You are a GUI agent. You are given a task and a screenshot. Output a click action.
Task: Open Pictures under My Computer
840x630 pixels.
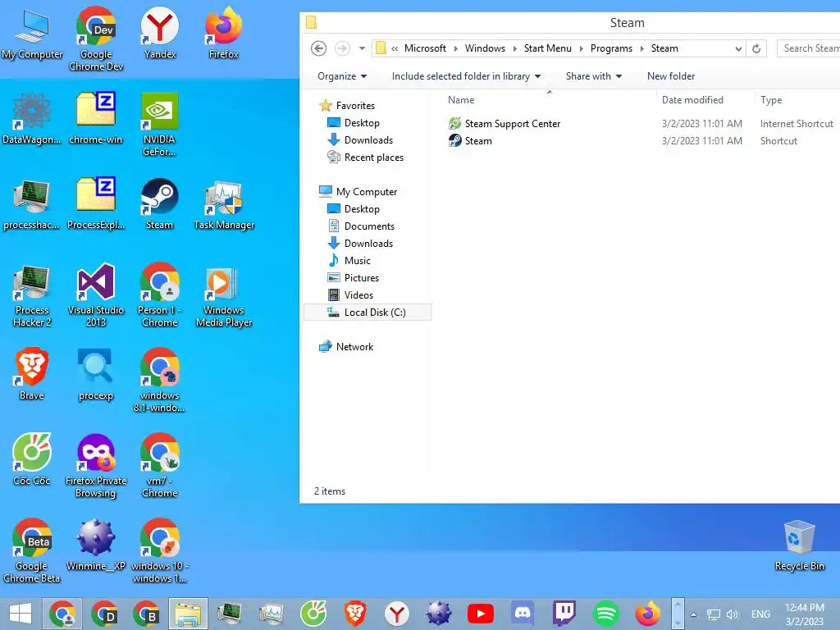[353, 277]
